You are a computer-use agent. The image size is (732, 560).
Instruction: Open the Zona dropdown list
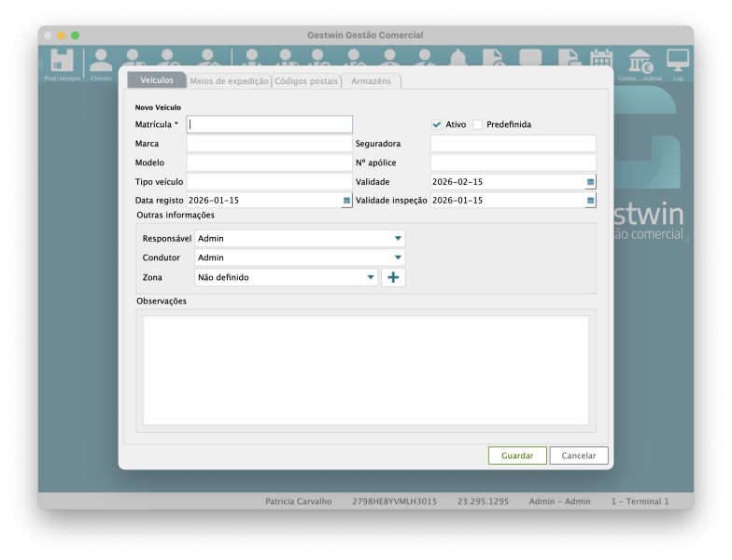371,277
